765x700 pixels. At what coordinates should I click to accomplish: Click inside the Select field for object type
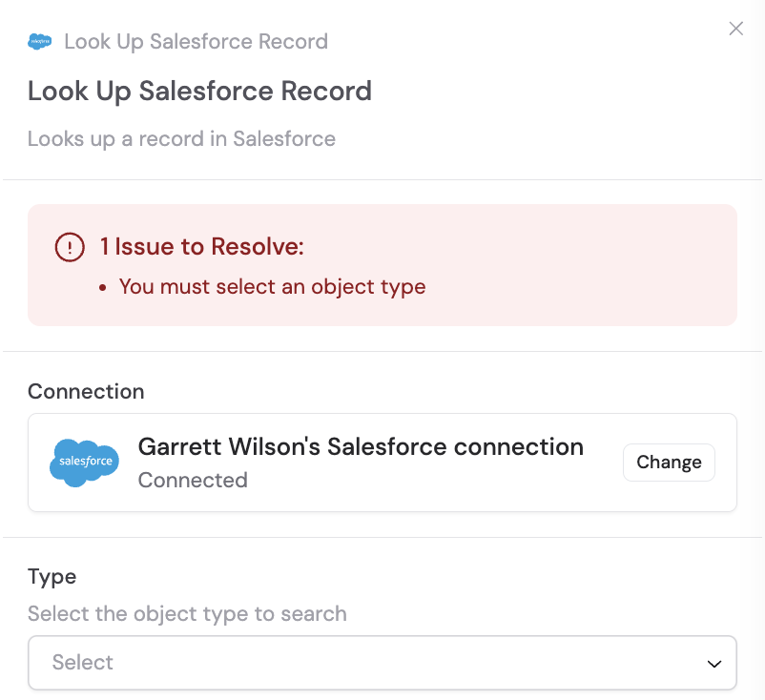[382, 662]
